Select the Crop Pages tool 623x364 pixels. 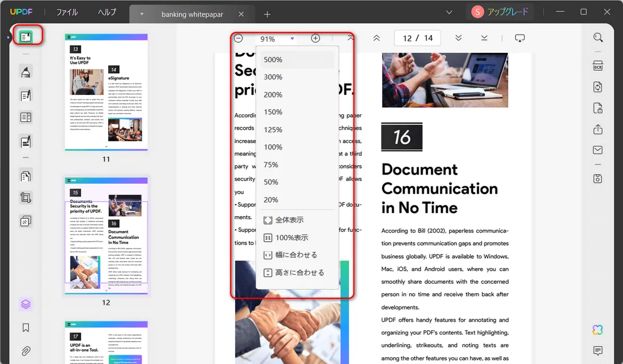coord(25,198)
